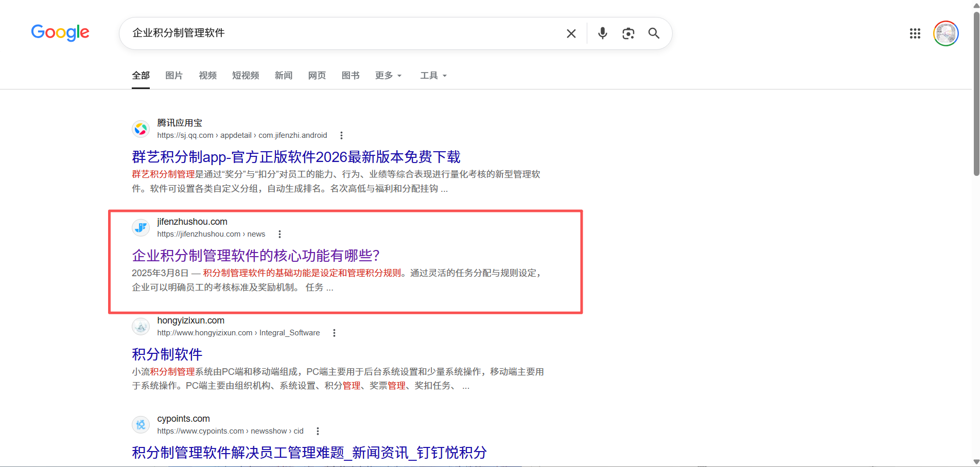Open the 企业积分制管理软件的核心功能有哪些 result
This screenshot has height=467, width=980.
coord(256,256)
